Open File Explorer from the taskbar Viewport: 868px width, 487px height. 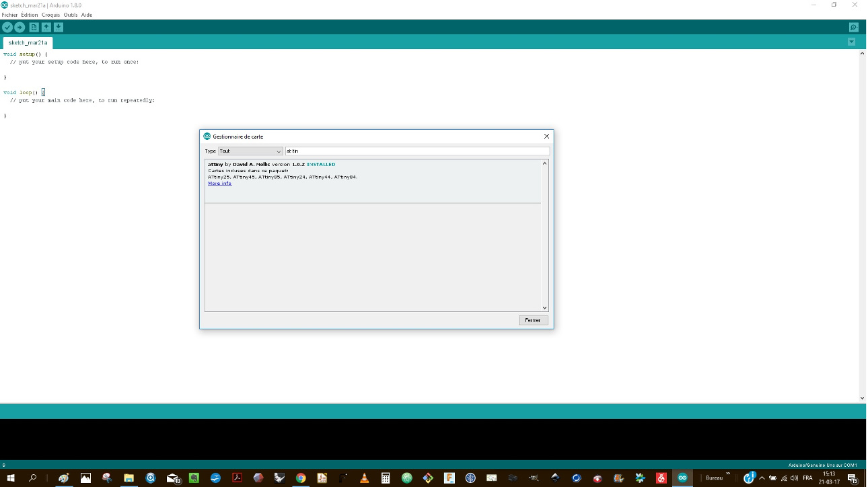(129, 478)
